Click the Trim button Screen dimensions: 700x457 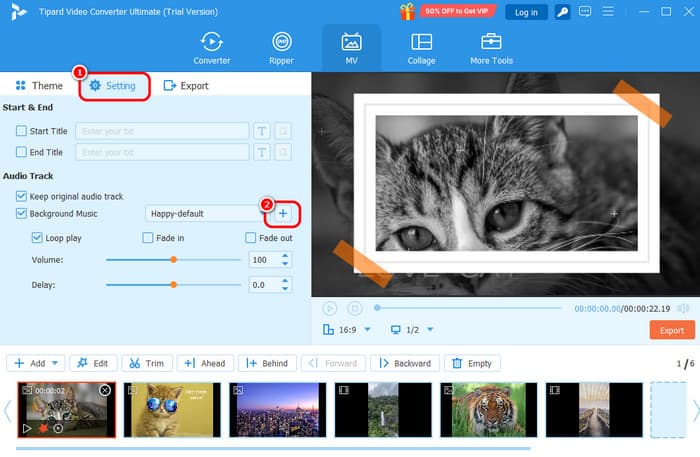pyautogui.click(x=146, y=363)
